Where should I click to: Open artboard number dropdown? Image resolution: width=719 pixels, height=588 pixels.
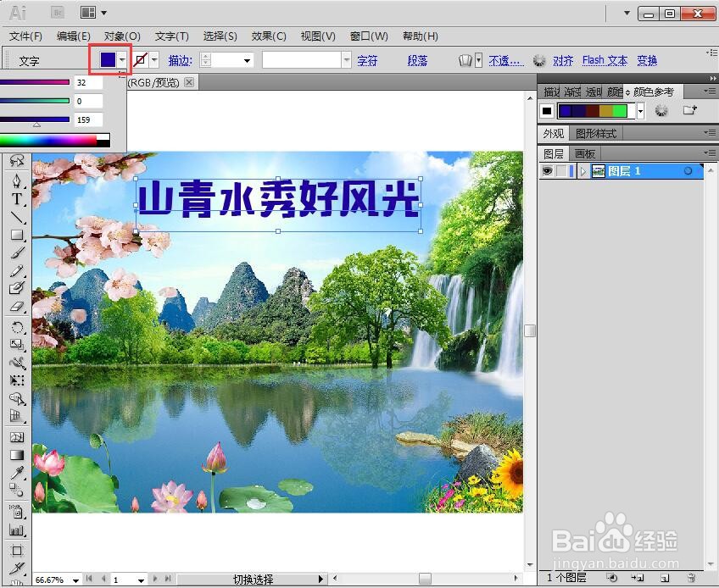(x=142, y=580)
